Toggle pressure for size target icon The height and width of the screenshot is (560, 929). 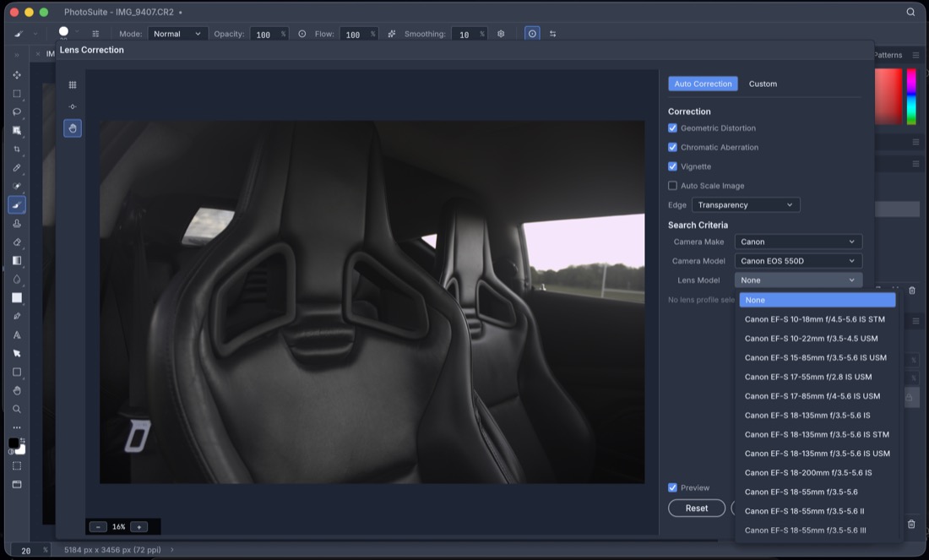[x=532, y=34]
